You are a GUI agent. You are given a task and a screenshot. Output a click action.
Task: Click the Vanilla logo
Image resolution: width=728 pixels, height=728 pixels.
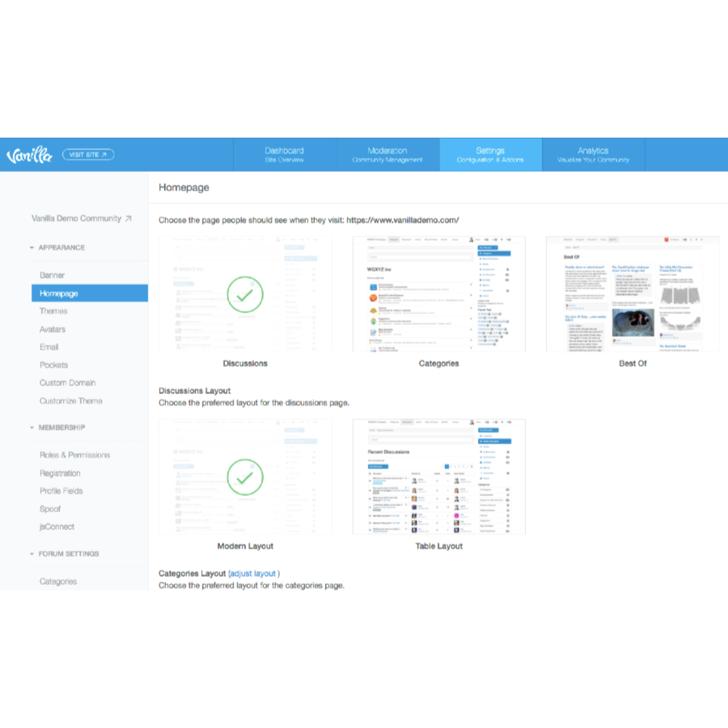[29, 155]
